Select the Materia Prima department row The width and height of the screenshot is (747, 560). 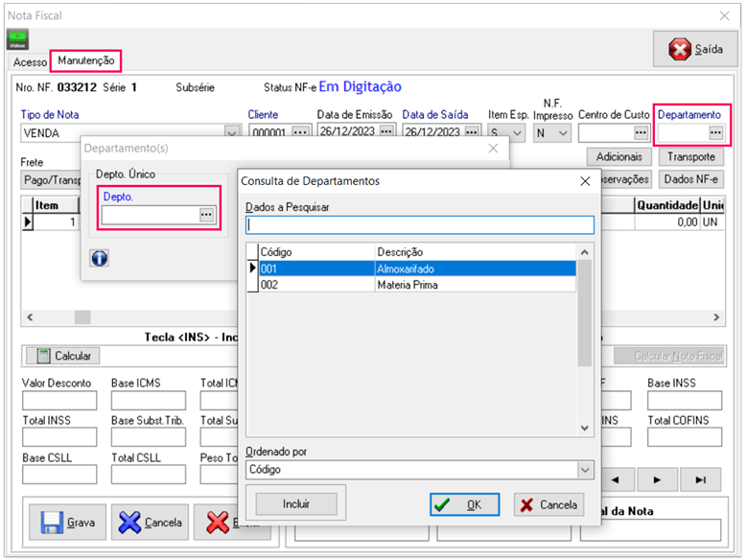click(x=412, y=285)
